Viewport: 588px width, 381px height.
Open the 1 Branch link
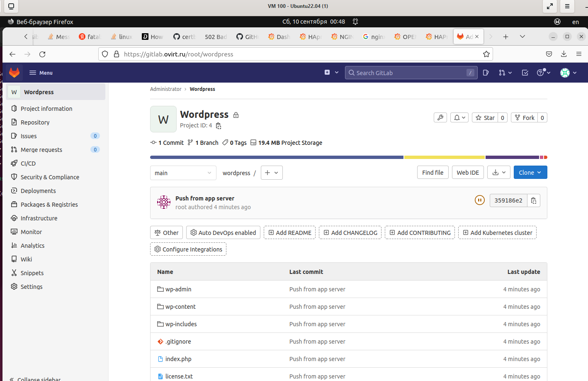[x=203, y=143]
